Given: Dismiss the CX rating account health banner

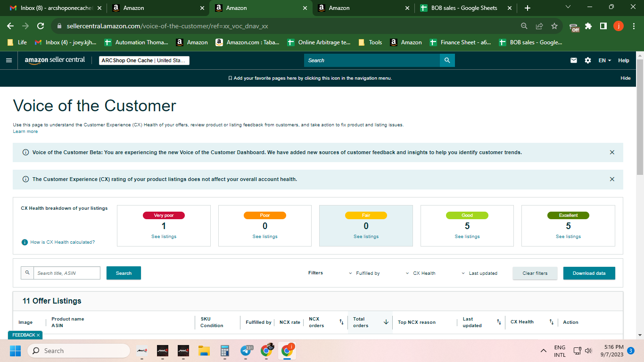Looking at the screenshot, I should pos(612,179).
